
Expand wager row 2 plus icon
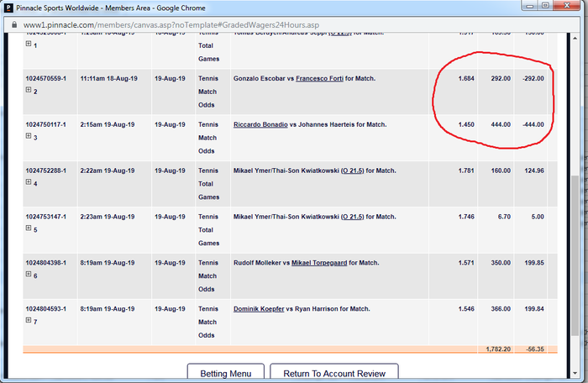click(x=29, y=90)
